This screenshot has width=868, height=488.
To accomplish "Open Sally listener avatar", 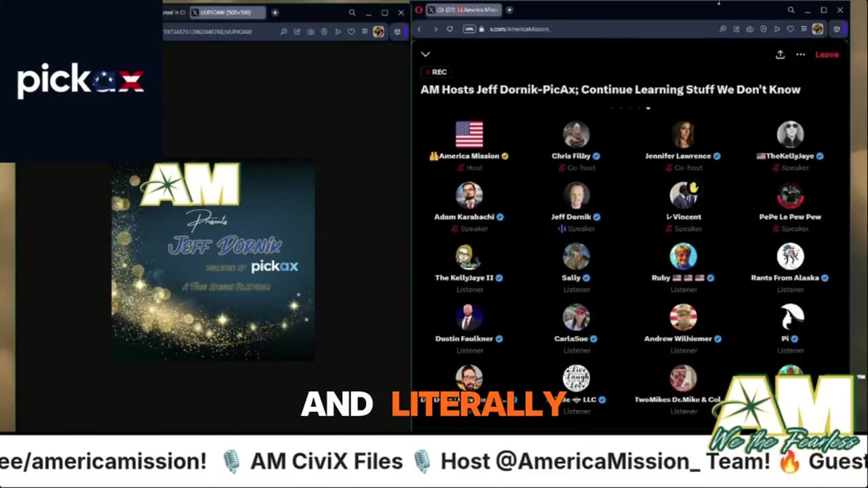I will coord(576,256).
